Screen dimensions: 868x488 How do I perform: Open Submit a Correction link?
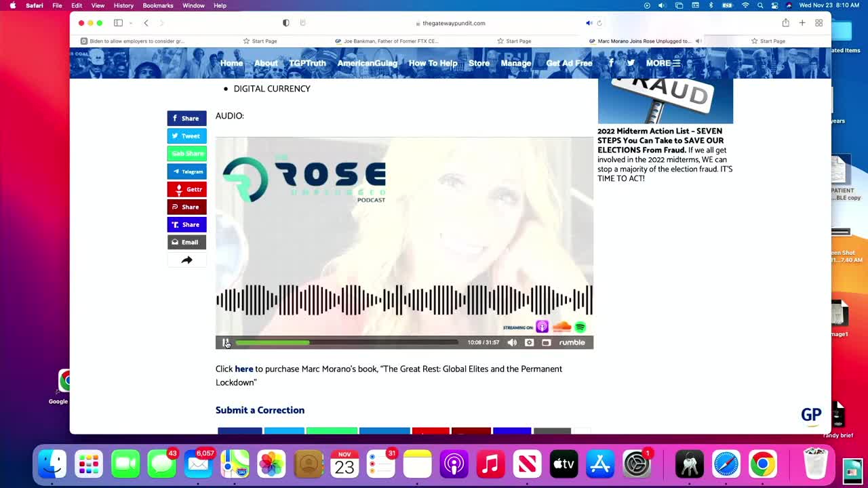[x=260, y=410]
